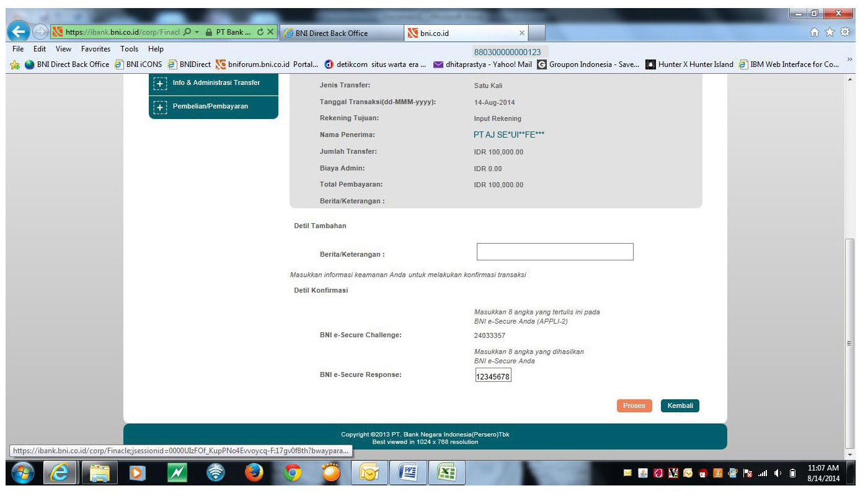Click the stop loading X in address bar
The height and width of the screenshot is (496, 868).
(x=270, y=32)
